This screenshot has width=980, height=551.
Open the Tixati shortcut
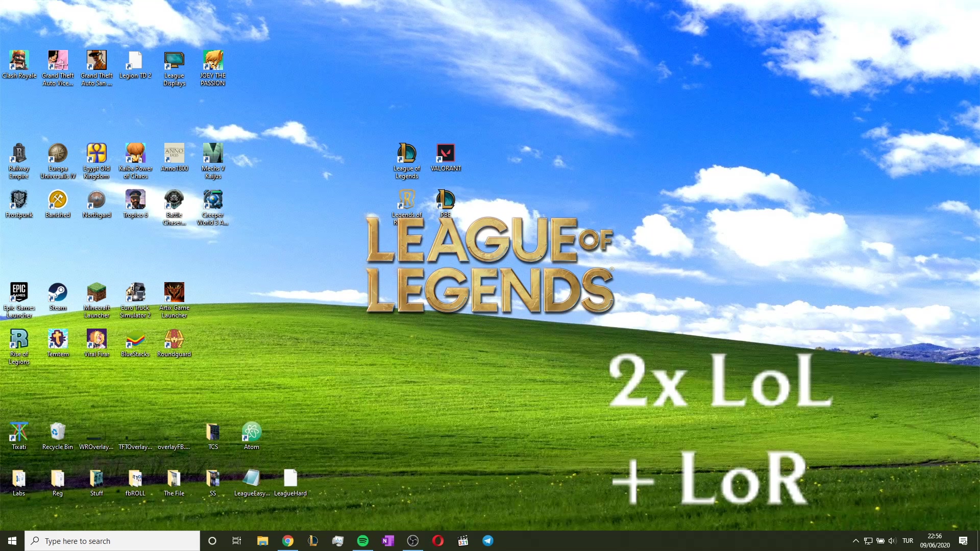[19, 436]
